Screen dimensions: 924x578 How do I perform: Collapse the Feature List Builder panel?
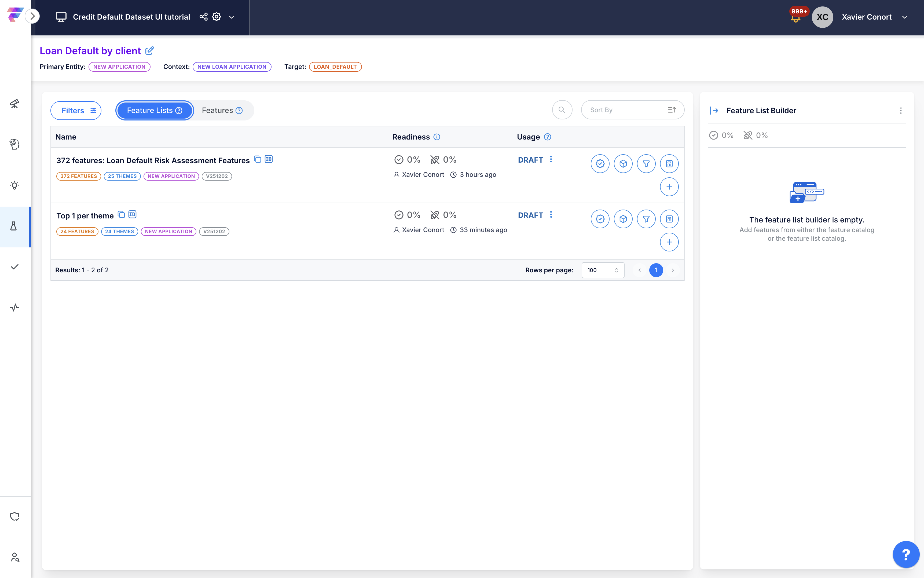pyautogui.click(x=714, y=111)
